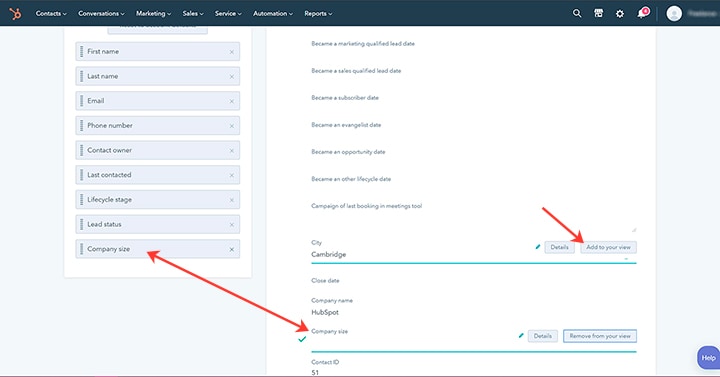Click the pencil edit icon beside Company size
Screen dimensions: 720x377
(x=521, y=336)
